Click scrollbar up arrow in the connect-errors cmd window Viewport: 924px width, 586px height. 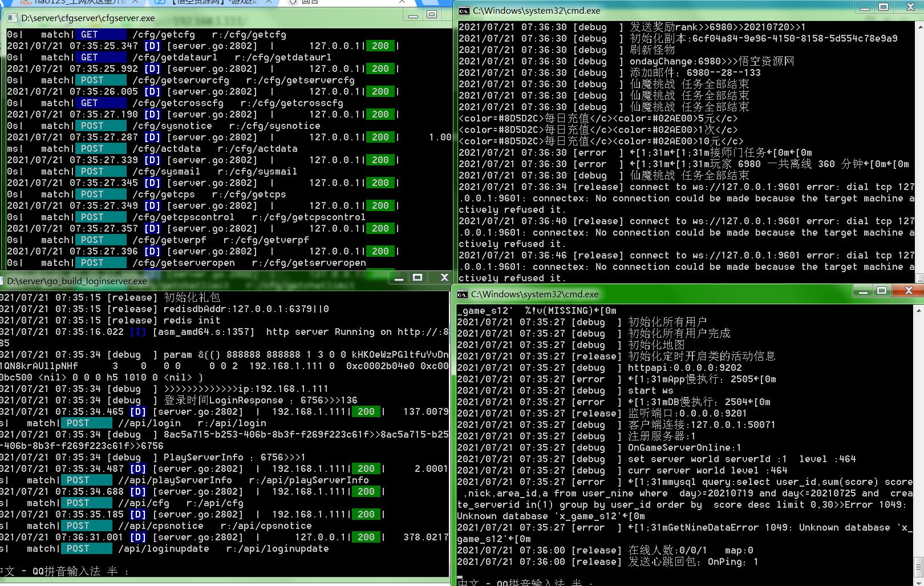tap(919, 26)
